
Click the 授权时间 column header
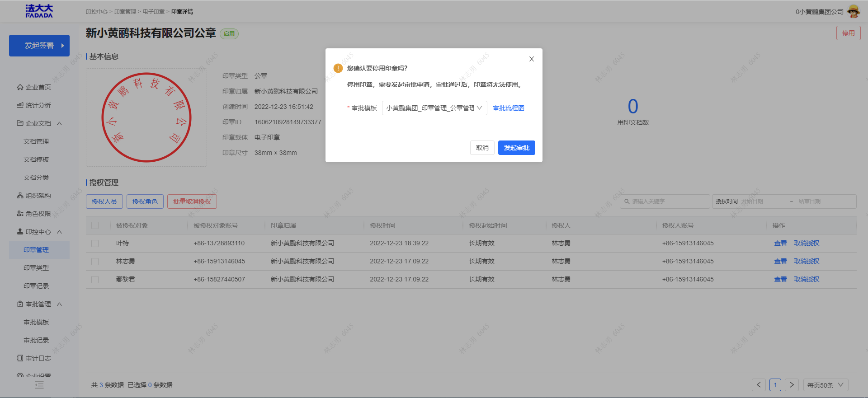[382, 225]
